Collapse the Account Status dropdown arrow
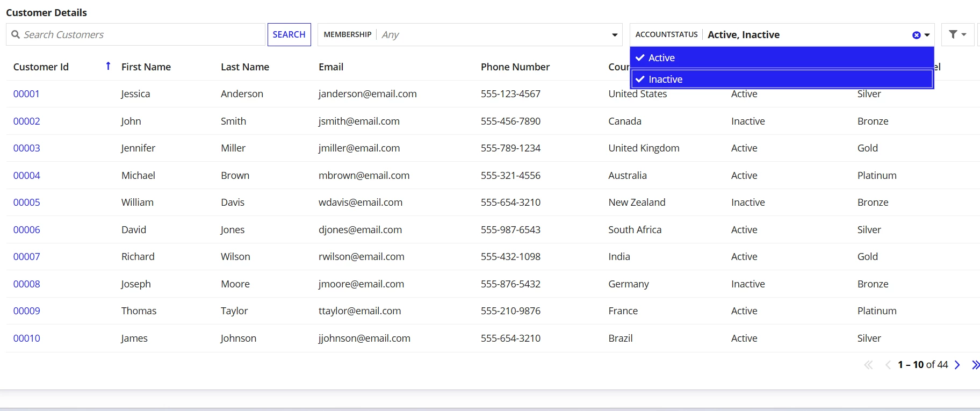 pyautogui.click(x=927, y=35)
